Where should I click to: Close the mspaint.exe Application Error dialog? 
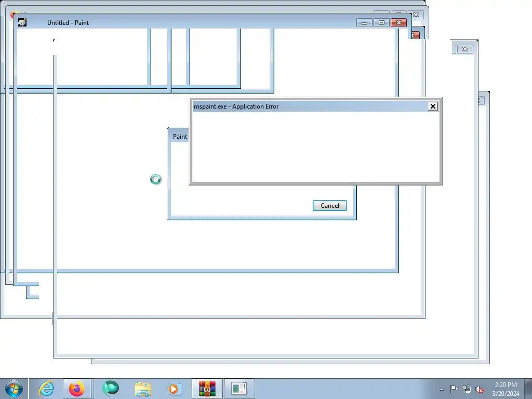(x=433, y=107)
